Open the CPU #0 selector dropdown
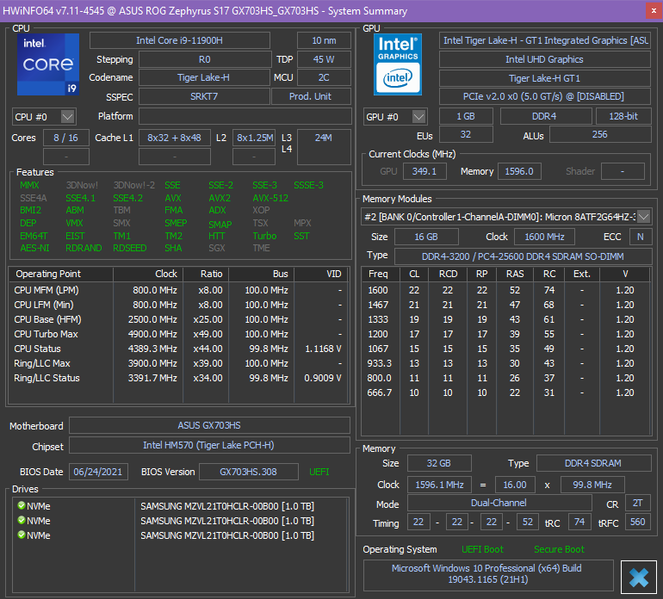This screenshot has width=663, height=599. pyautogui.click(x=69, y=117)
